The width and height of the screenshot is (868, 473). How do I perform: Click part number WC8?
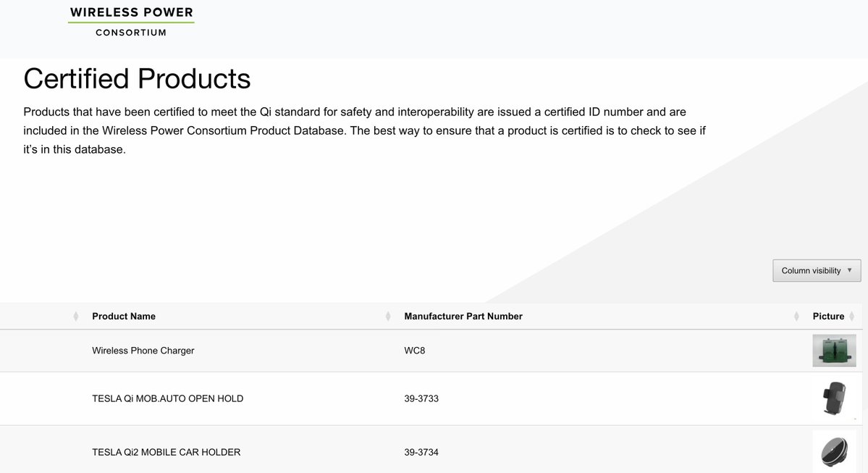coord(415,351)
